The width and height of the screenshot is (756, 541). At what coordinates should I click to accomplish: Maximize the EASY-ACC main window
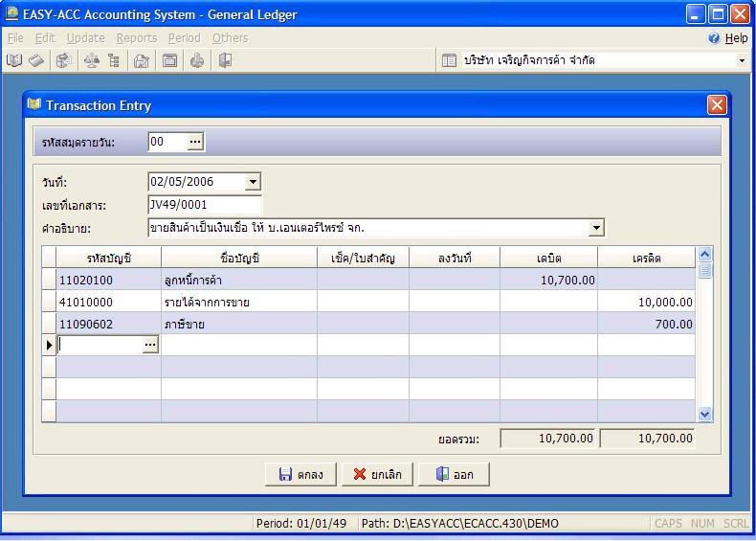coord(718,14)
